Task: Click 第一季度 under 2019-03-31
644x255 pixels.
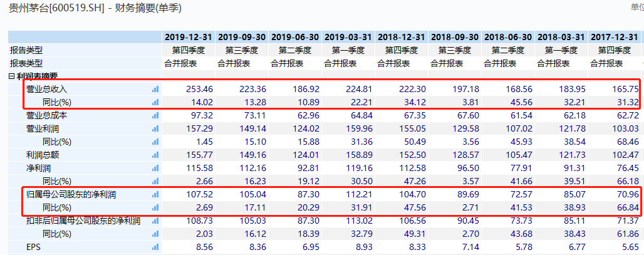Action: 348,51
